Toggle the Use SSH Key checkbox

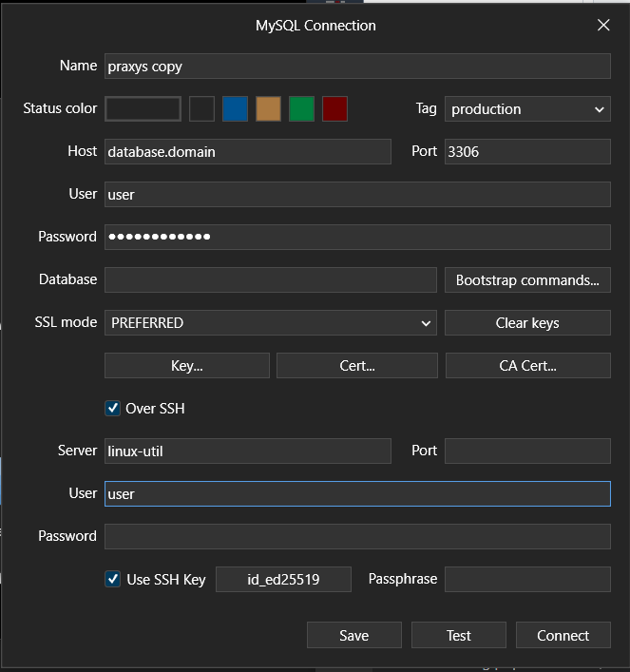113,579
